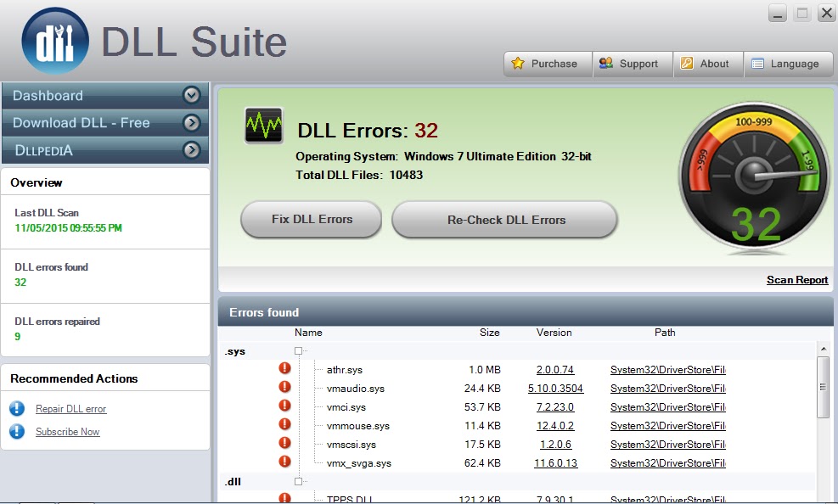Click version link 12.4.0.2
Image resolution: width=838 pixels, height=504 pixels.
555,426
